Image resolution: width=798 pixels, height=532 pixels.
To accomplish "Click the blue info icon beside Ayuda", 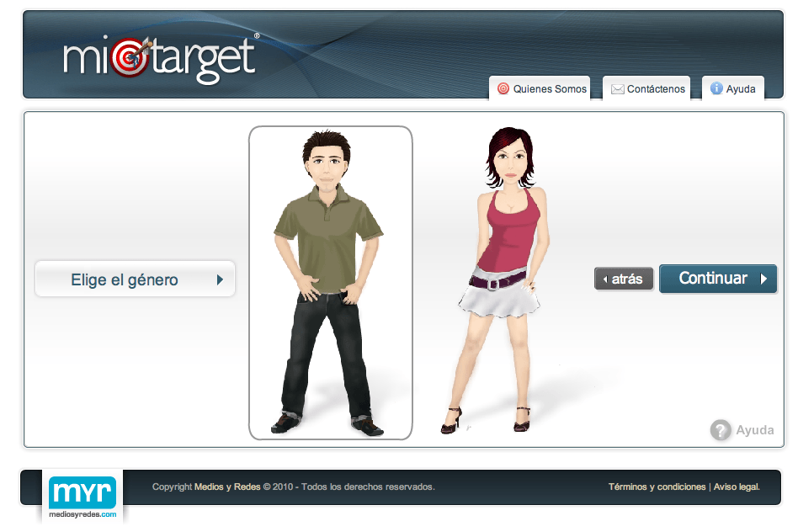I will [716, 88].
